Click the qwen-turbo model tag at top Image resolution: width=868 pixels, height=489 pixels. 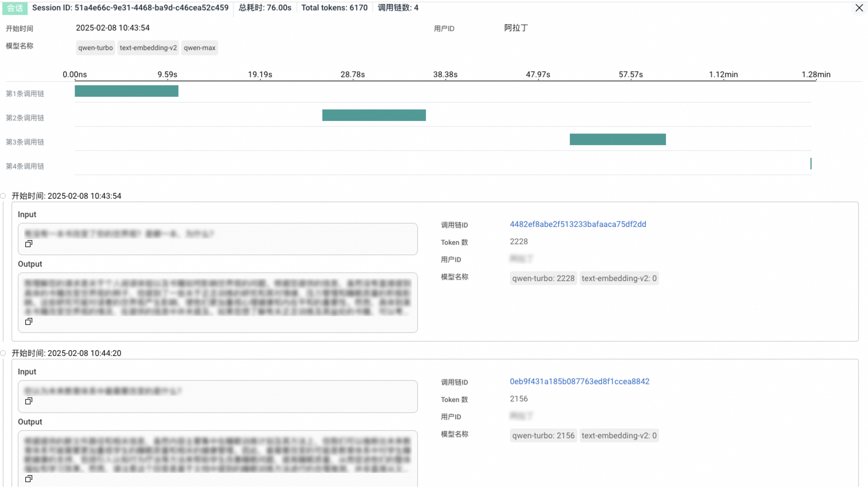[95, 48]
